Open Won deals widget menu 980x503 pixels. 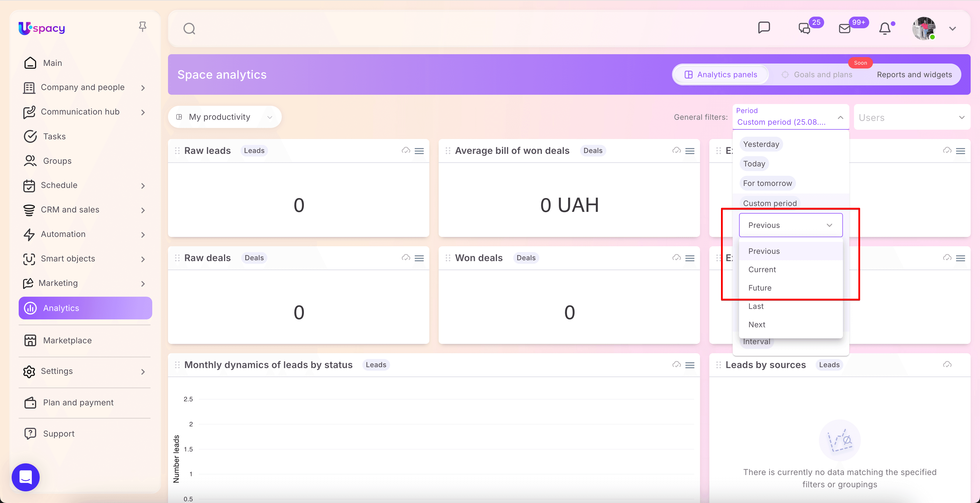click(x=690, y=258)
